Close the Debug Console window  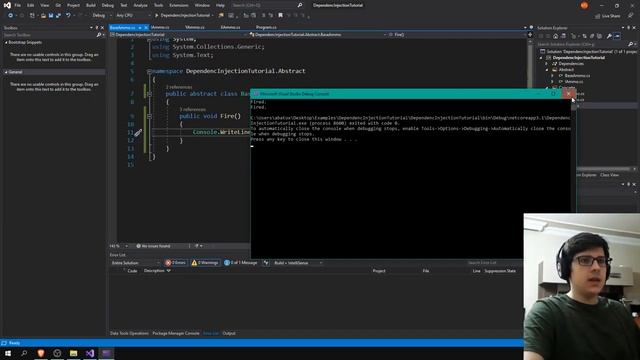569,94
